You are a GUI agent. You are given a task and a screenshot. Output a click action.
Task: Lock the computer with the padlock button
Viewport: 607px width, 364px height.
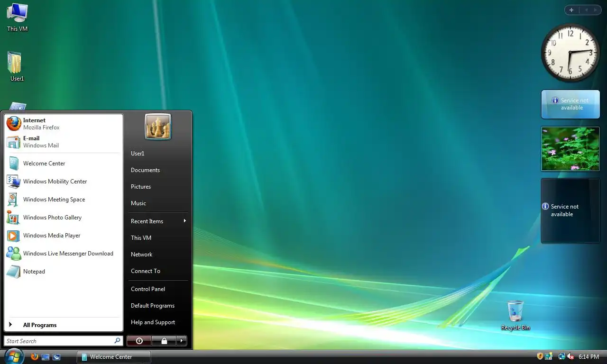coord(164,341)
